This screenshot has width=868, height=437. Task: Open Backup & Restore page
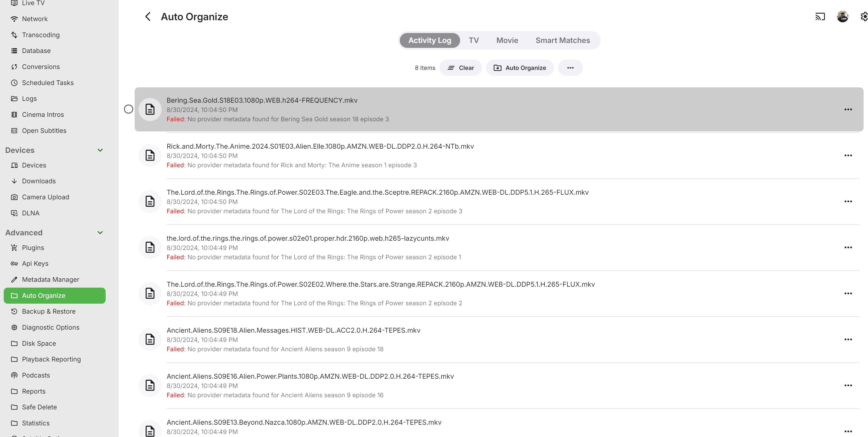pos(49,312)
